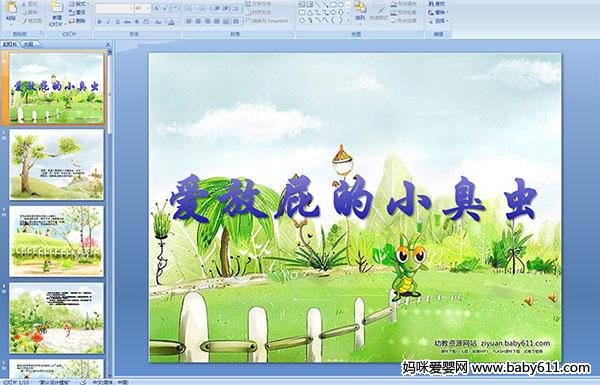Viewport: 600px width, 385px height.
Task: Click the font color swatch
Action: [172, 22]
